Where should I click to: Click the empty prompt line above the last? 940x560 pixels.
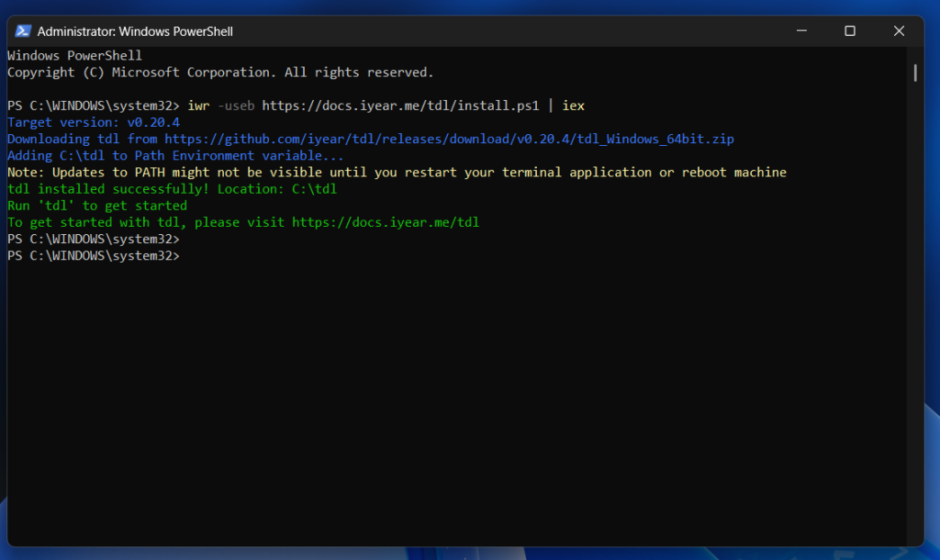click(94, 240)
